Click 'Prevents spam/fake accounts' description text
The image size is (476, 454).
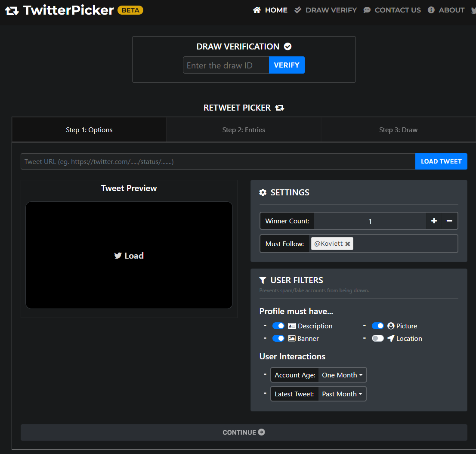(314, 290)
